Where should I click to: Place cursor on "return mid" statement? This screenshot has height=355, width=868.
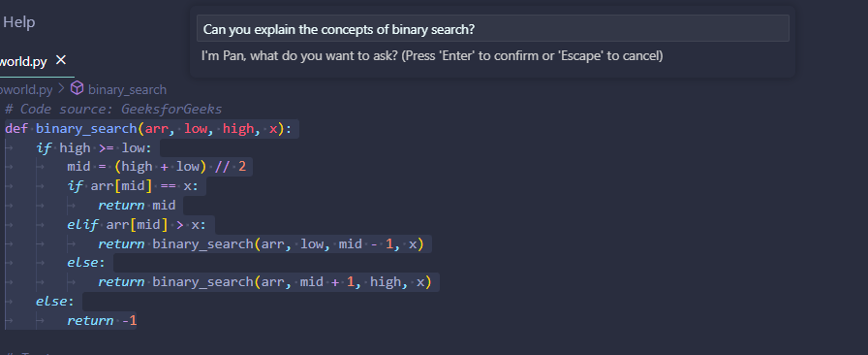(x=137, y=206)
